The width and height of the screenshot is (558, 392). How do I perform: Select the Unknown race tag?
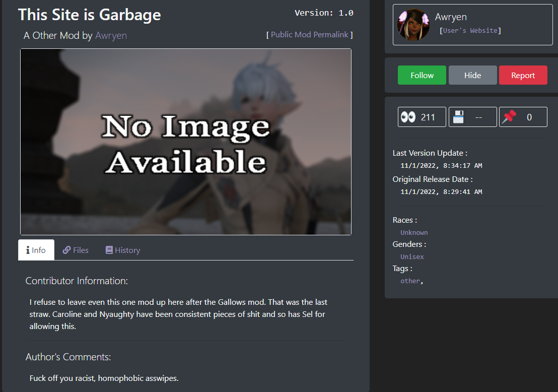point(414,232)
